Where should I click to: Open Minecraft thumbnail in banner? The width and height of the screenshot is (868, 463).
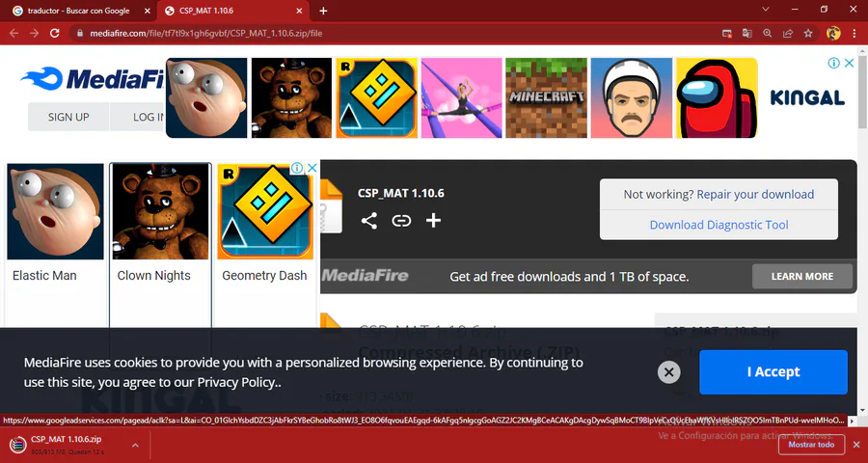coord(547,97)
